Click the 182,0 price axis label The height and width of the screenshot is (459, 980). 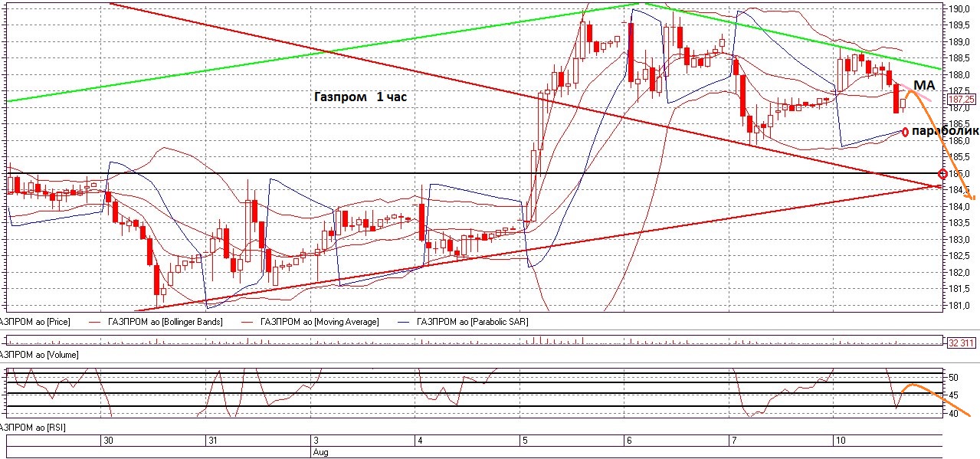click(x=959, y=273)
